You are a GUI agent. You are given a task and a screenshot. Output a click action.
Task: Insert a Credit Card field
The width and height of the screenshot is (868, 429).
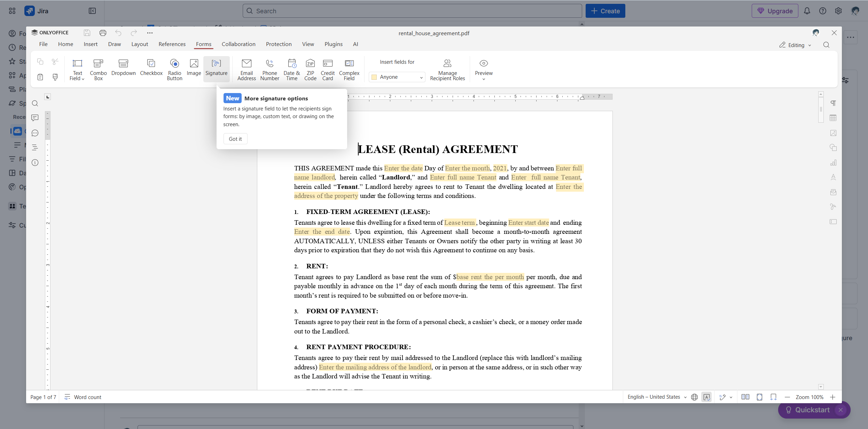tap(327, 69)
